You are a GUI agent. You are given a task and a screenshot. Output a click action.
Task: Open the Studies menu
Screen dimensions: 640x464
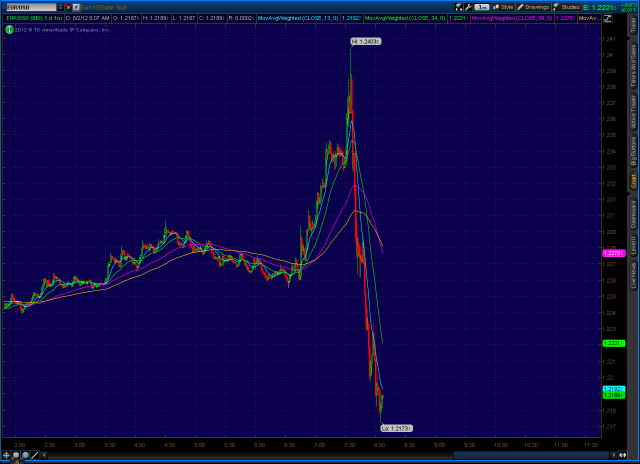567,7
